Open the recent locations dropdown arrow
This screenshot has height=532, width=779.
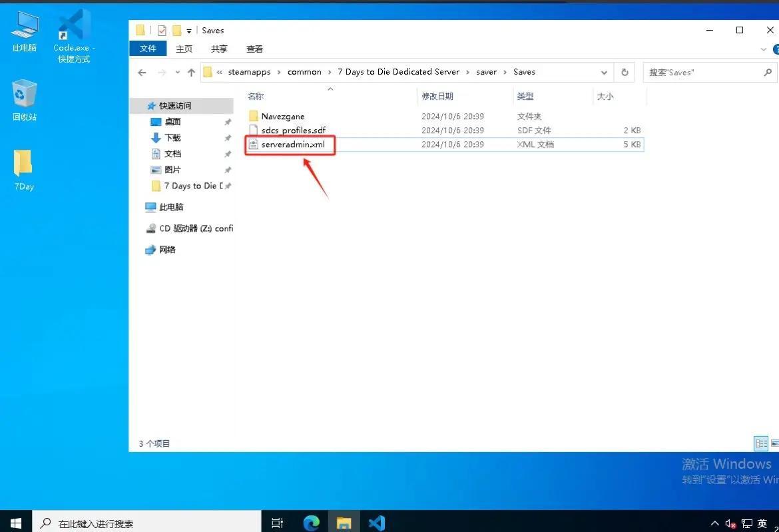pyautogui.click(x=177, y=73)
